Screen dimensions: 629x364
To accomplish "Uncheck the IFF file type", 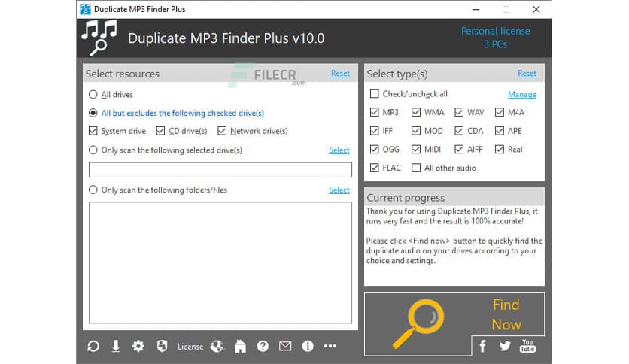I will [x=374, y=131].
